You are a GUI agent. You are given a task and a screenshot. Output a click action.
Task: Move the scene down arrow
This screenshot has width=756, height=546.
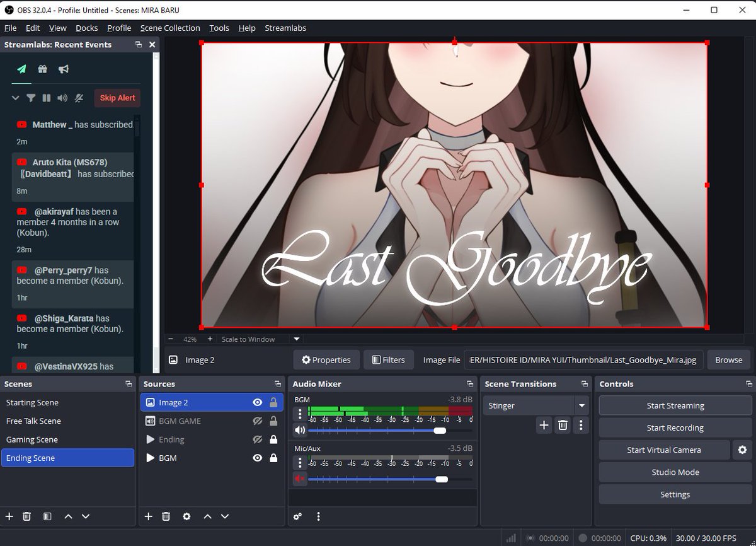(86, 516)
